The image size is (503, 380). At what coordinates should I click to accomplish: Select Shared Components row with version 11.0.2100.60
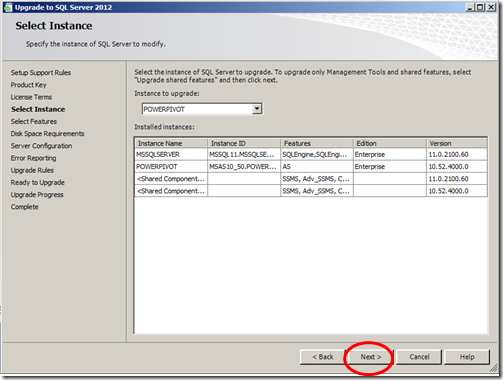click(x=311, y=179)
